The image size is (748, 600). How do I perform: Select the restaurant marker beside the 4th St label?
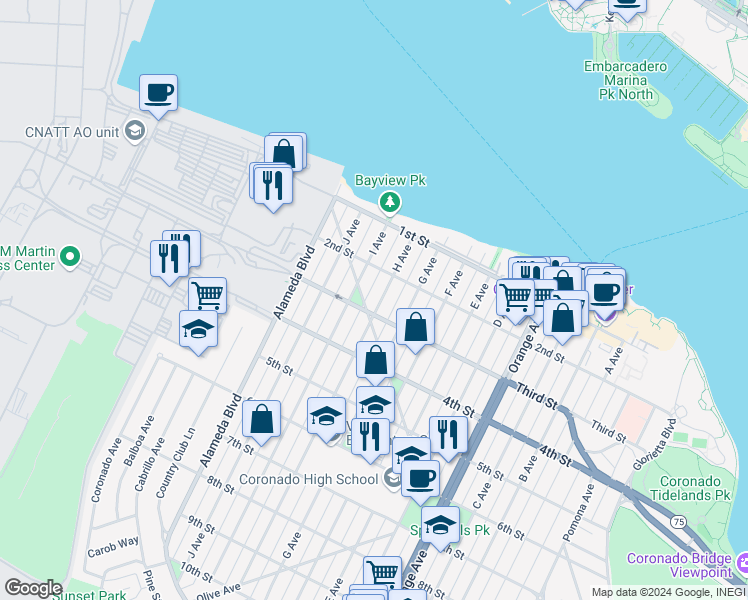tap(448, 437)
